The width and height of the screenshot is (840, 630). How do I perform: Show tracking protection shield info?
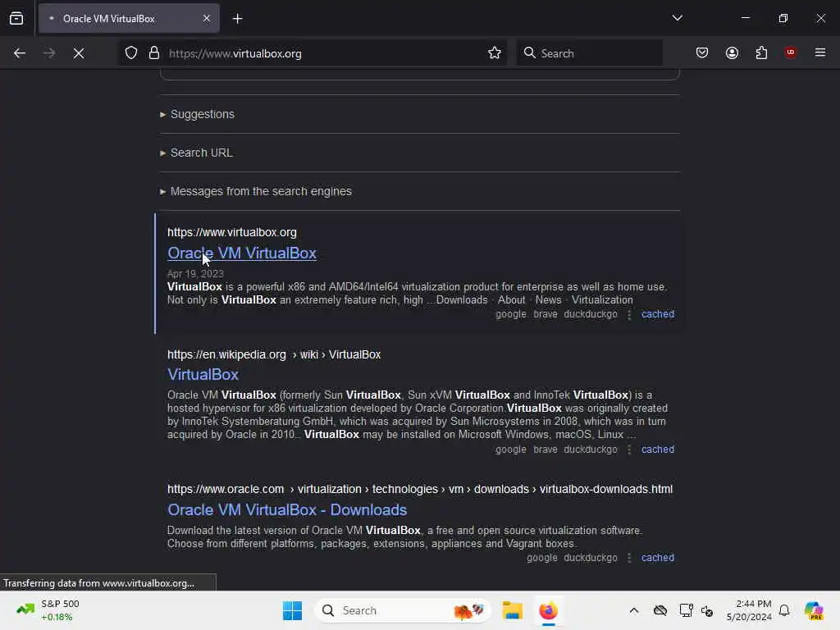(131, 53)
